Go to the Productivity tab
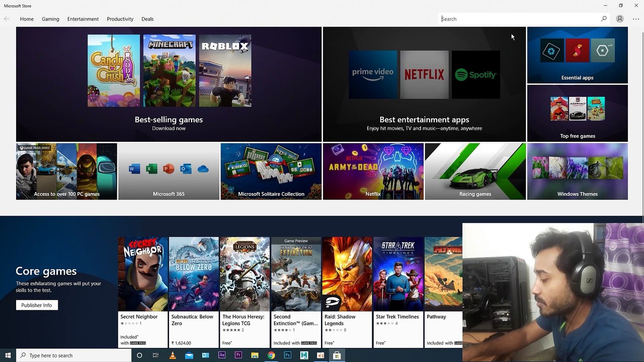 [x=120, y=19]
